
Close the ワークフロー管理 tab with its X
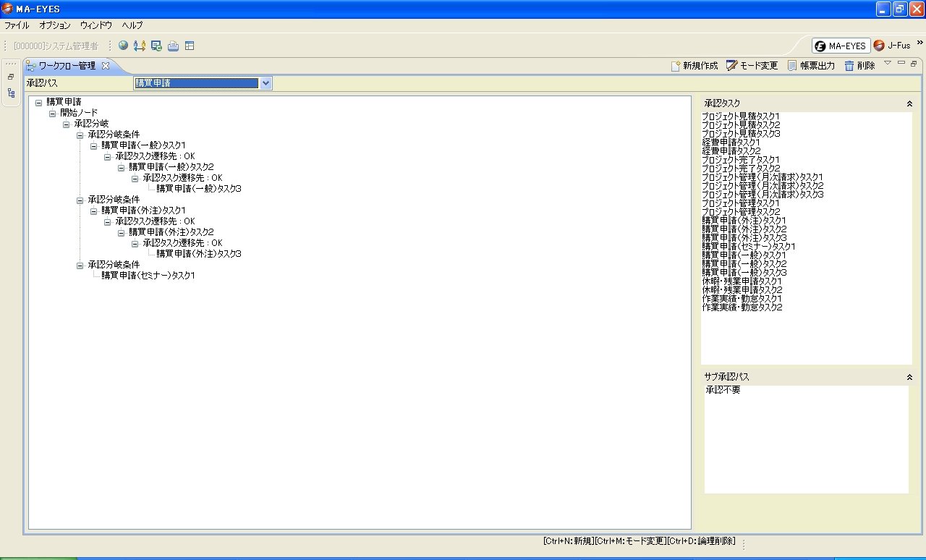105,66
